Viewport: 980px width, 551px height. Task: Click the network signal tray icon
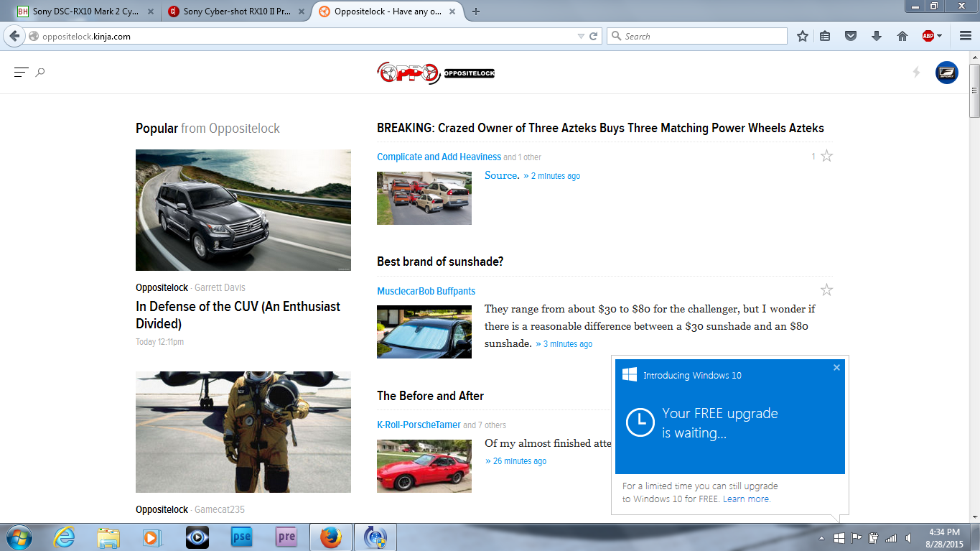[x=891, y=538]
